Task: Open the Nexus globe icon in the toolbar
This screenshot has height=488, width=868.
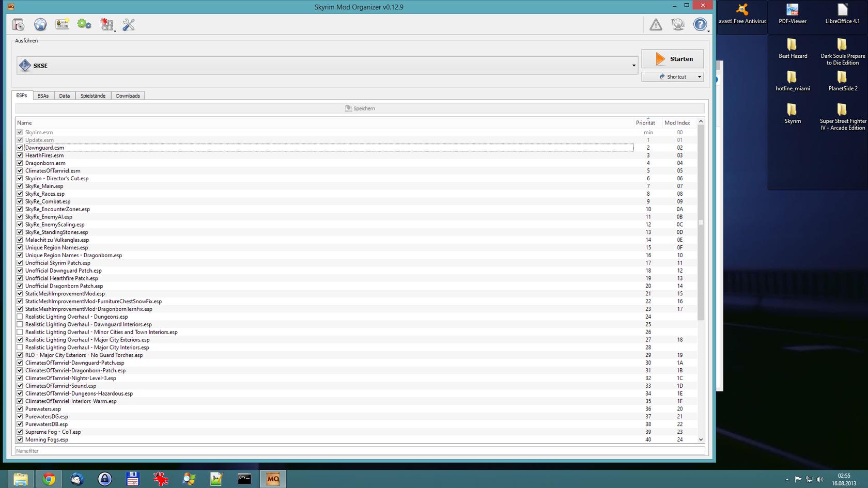Action: point(40,24)
